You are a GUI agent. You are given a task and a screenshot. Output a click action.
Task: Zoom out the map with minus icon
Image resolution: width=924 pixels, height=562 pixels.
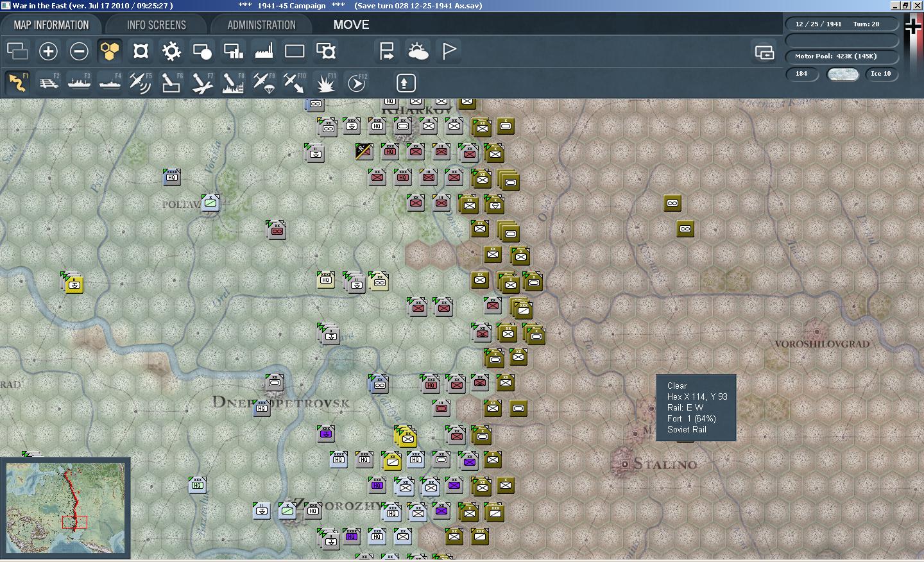point(79,51)
